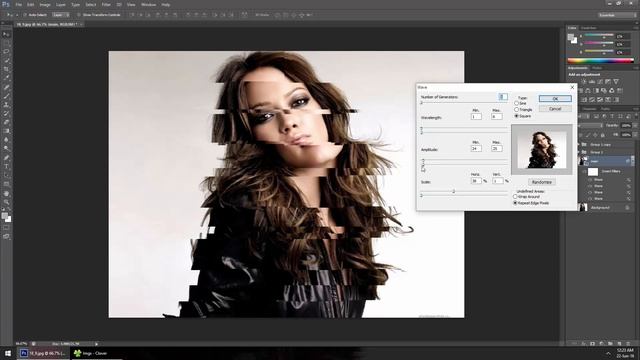The width and height of the screenshot is (640, 360).
Task: Open the Color panel options menu
Action: [x=636, y=28]
